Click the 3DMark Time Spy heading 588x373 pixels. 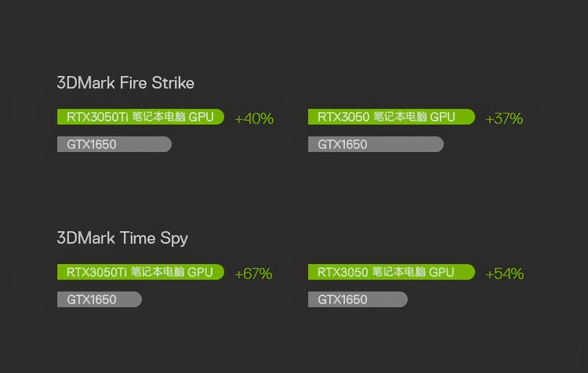[122, 238]
